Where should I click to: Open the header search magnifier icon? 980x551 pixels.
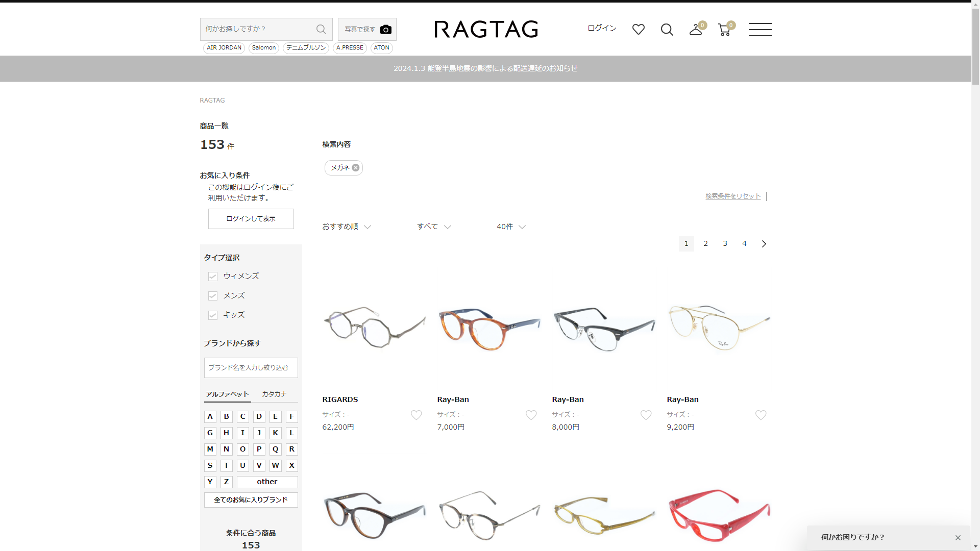coord(667,30)
